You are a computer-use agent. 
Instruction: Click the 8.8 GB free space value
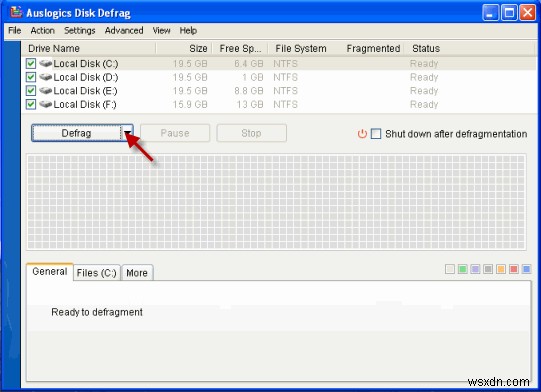(x=248, y=90)
